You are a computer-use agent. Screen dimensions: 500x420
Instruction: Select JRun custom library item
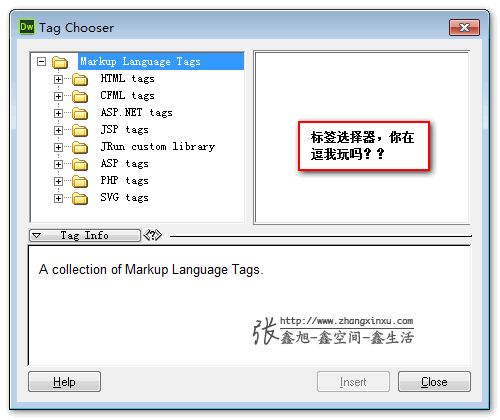[x=158, y=147]
